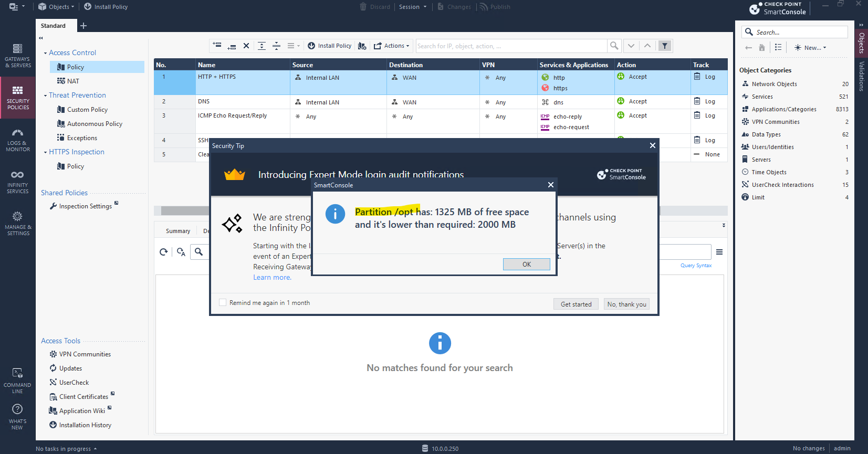Click the Objects panel search field

pyautogui.click(x=795, y=32)
